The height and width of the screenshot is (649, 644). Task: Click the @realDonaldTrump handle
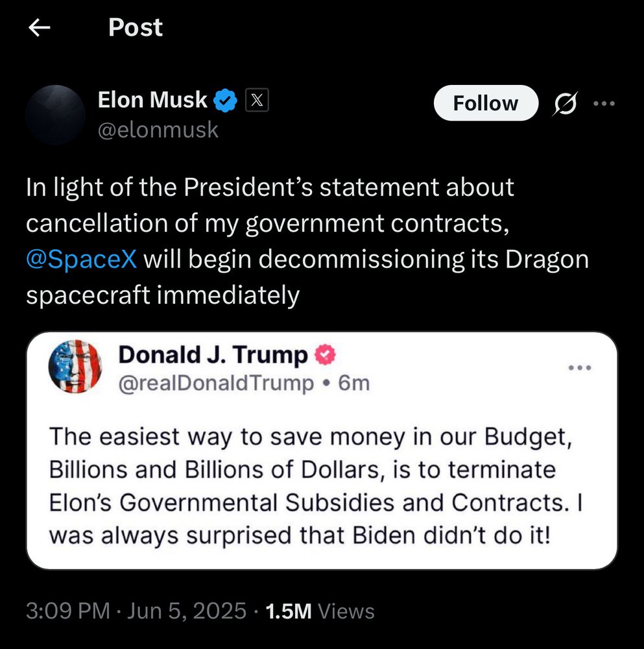tap(216, 383)
